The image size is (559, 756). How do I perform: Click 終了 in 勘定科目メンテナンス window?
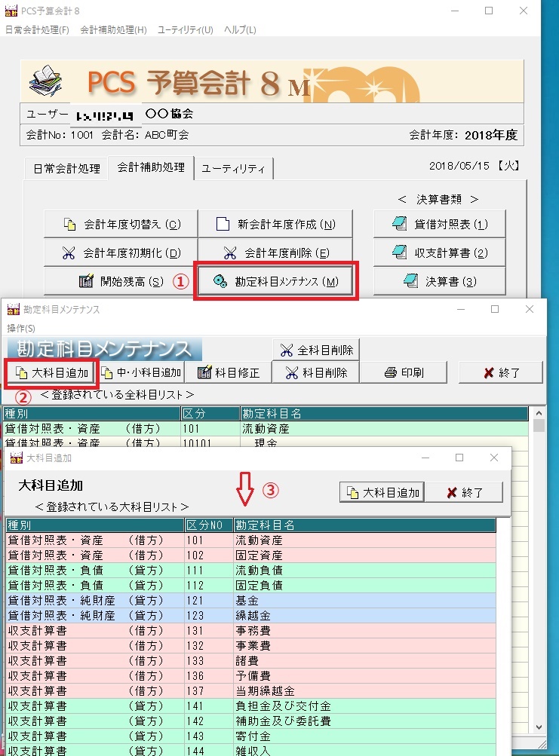[501, 372]
